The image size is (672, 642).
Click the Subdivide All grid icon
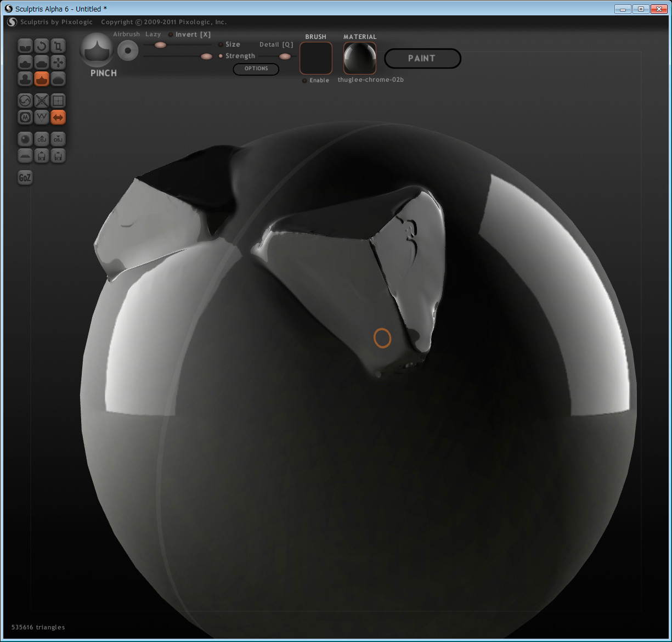pyautogui.click(x=58, y=100)
